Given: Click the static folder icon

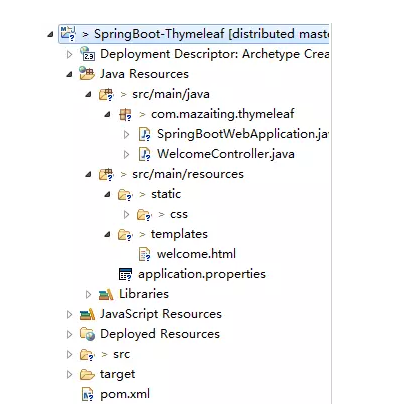Looking at the screenshot, I should tap(125, 195).
